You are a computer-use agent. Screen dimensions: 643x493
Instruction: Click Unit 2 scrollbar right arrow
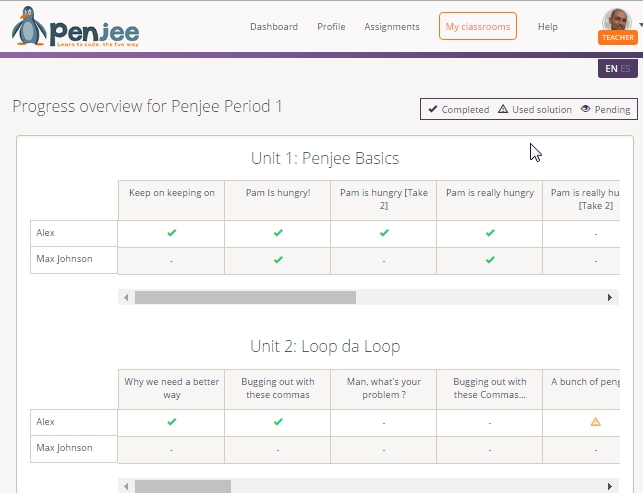point(610,486)
